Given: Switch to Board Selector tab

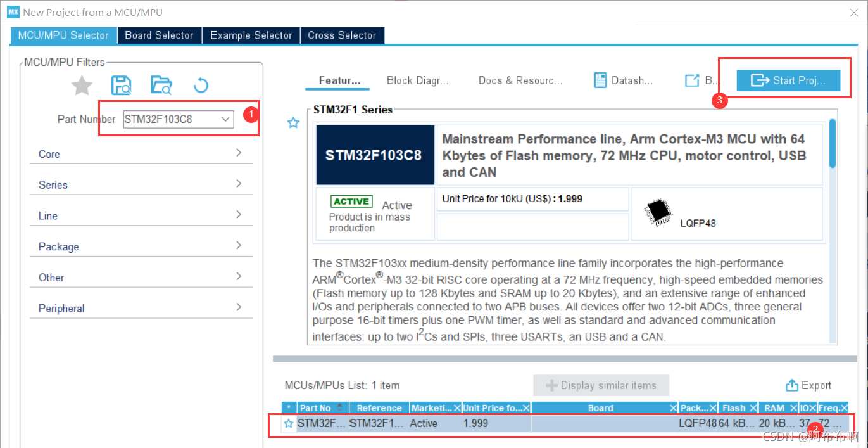Looking at the screenshot, I should (159, 35).
